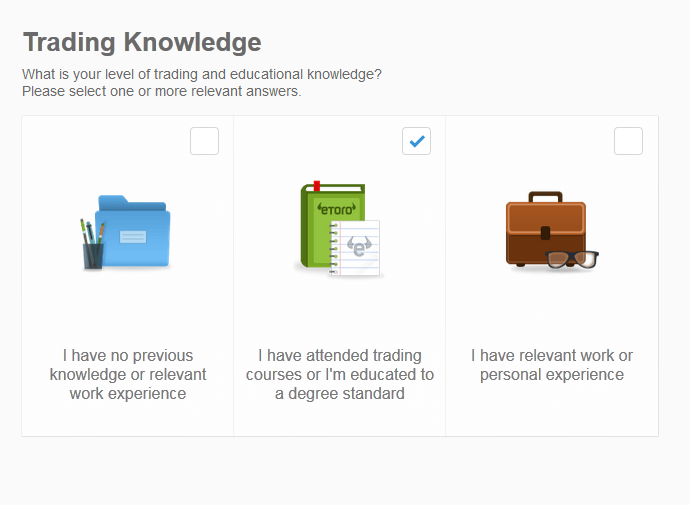The height and width of the screenshot is (505, 690).
Task: Click the blue folder icon
Action: pos(132,231)
